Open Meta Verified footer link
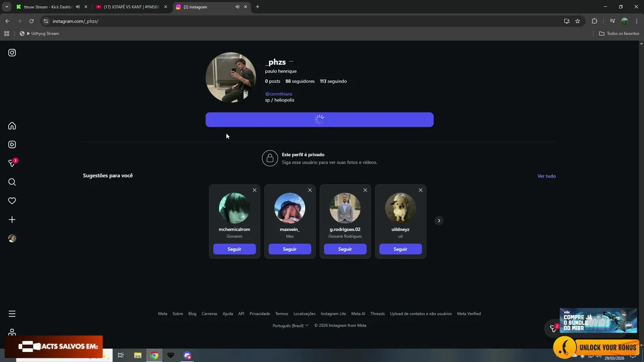Image resolution: width=644 pixels, height=362 pixels. [x=469, y=314]
